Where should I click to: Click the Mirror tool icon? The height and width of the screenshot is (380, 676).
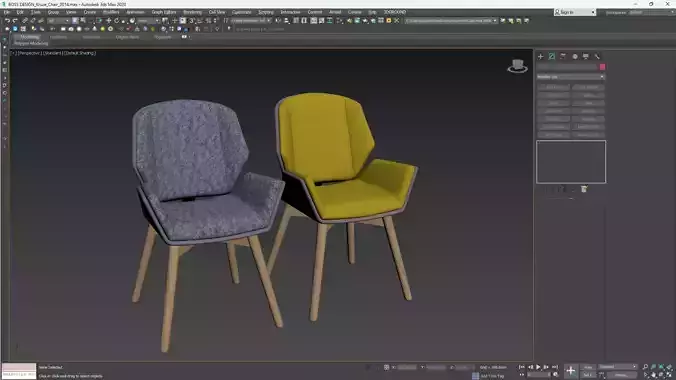pos(278,21)
